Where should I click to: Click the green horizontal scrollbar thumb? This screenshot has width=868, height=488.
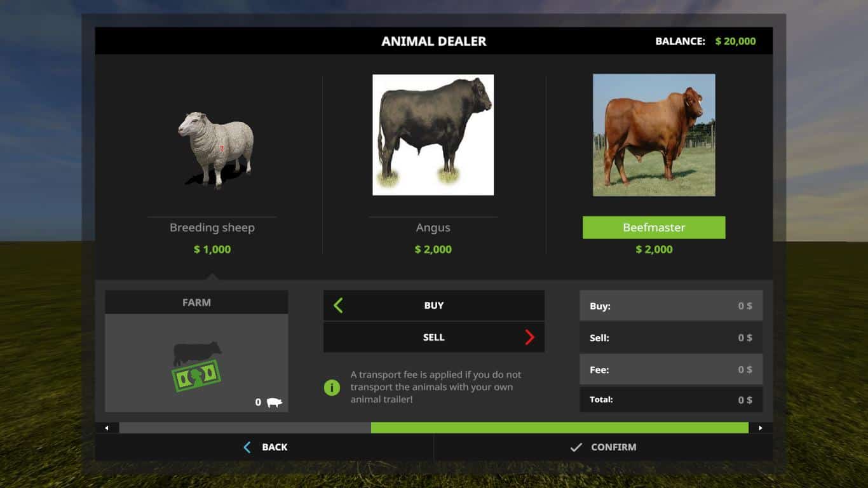560,428
